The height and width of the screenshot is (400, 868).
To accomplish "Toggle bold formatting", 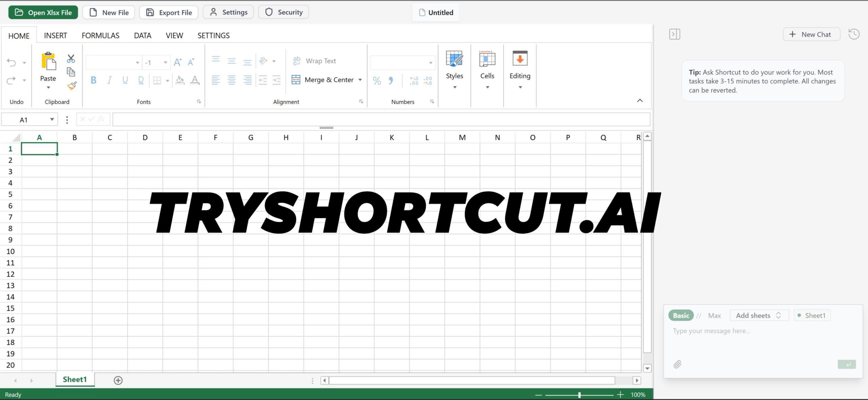I will 94,80.
